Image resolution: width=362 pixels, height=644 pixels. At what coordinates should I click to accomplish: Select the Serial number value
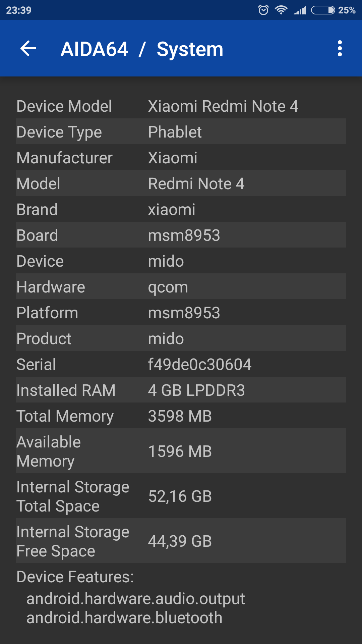click(x=200, y=364)
